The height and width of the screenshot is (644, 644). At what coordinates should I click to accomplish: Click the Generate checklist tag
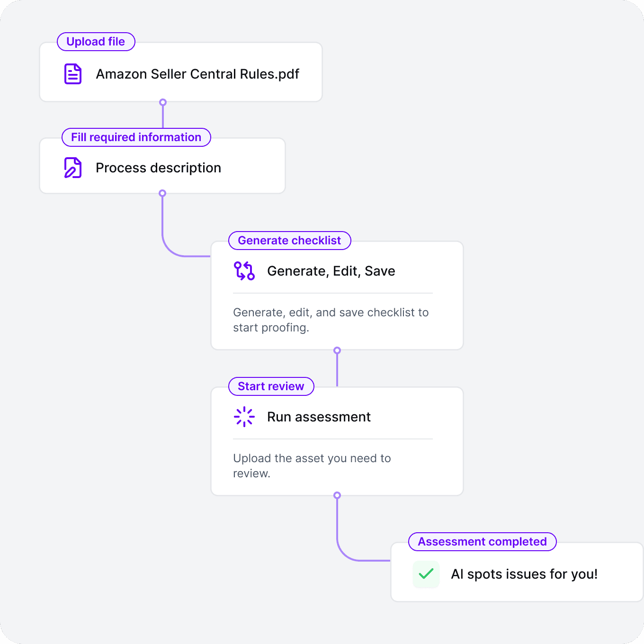(289, 241)
